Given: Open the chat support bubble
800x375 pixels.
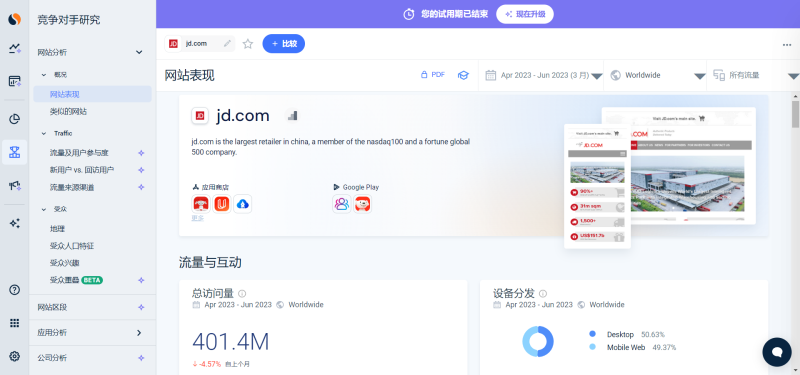Looking at the screenshot, I should point(777,352).
